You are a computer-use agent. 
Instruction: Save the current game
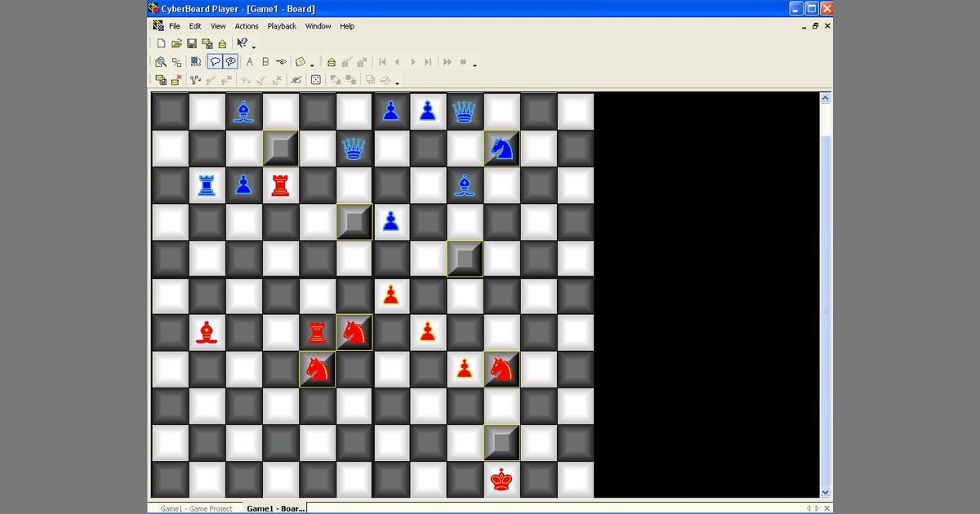click(x=193, y=43)
